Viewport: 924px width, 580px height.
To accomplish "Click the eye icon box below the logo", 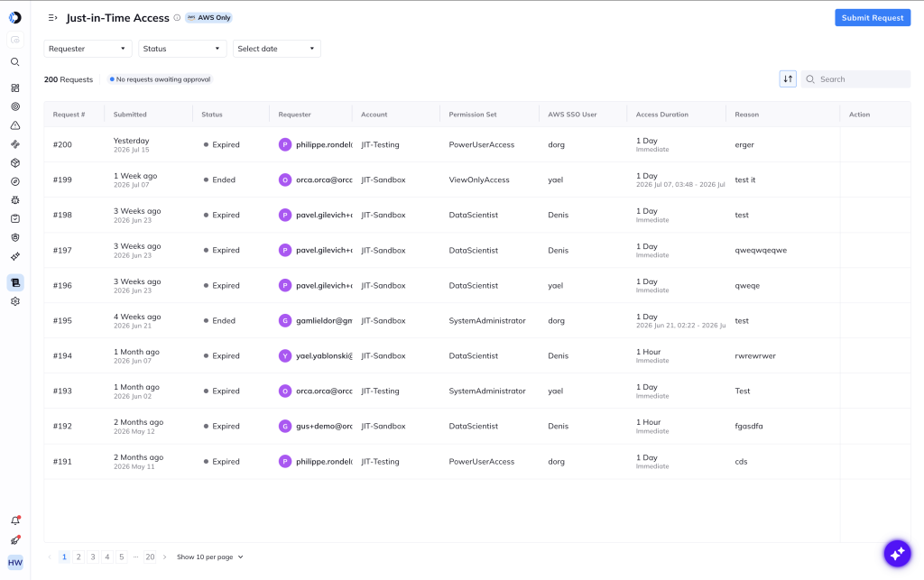I will 15,40.
